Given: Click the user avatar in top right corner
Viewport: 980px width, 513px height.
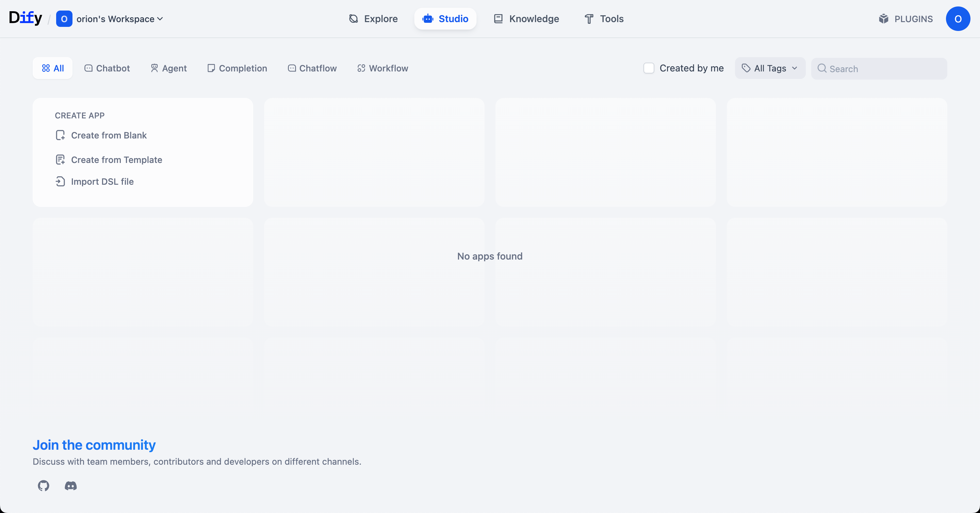Looking at the screenshot, I should 958,19.
